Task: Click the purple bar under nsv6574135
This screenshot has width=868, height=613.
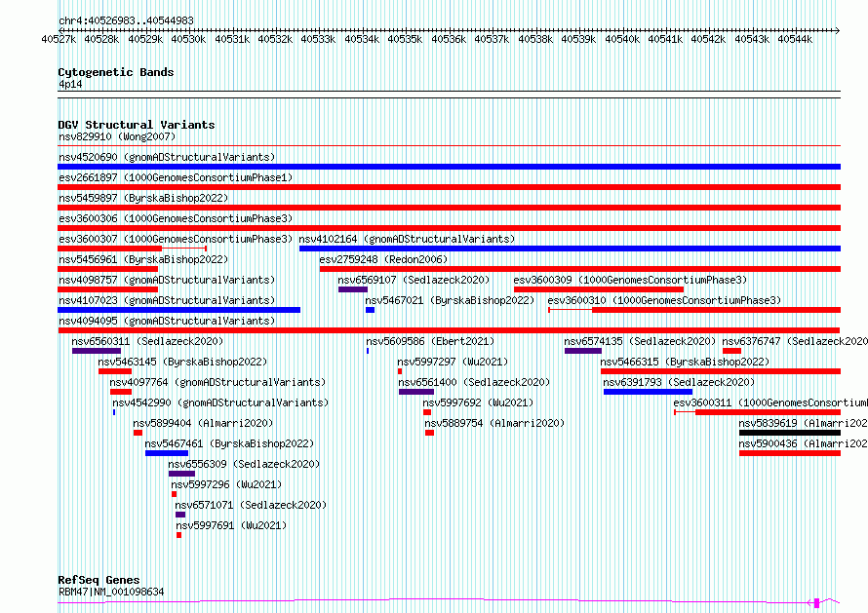Action: [583, 351]
